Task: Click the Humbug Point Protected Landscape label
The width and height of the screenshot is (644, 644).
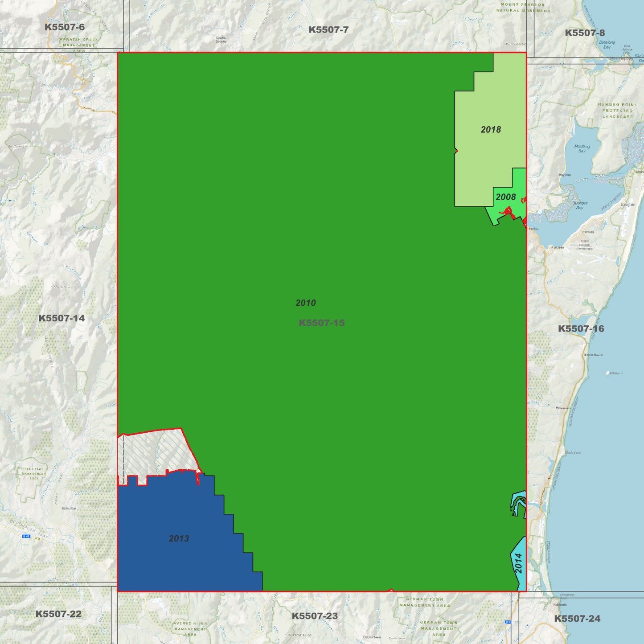Action: tap(618, 111)
